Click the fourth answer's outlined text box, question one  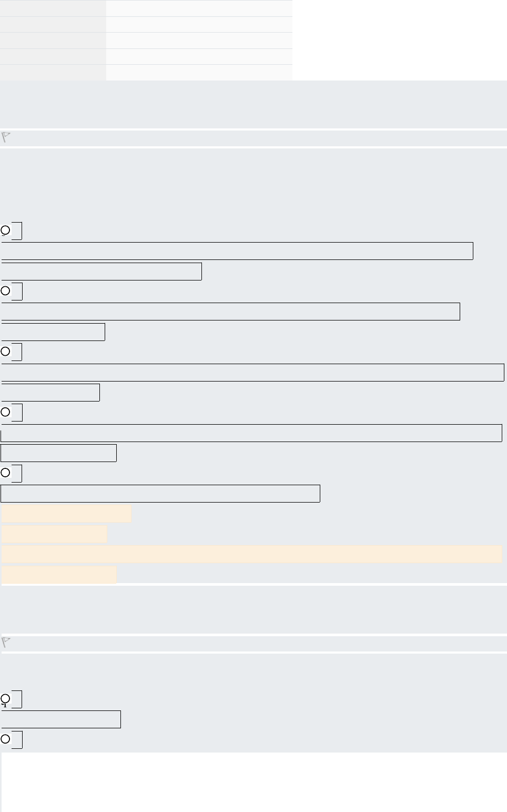click(x=251, y=433)
